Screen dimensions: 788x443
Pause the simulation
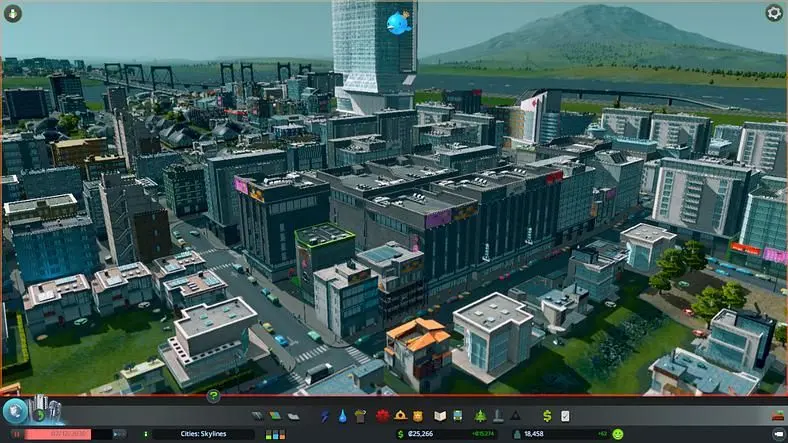pos(17,434)
